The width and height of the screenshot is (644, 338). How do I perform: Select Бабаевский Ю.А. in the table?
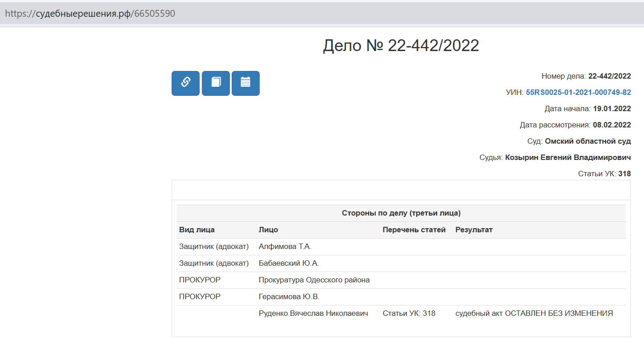point(289,263)
